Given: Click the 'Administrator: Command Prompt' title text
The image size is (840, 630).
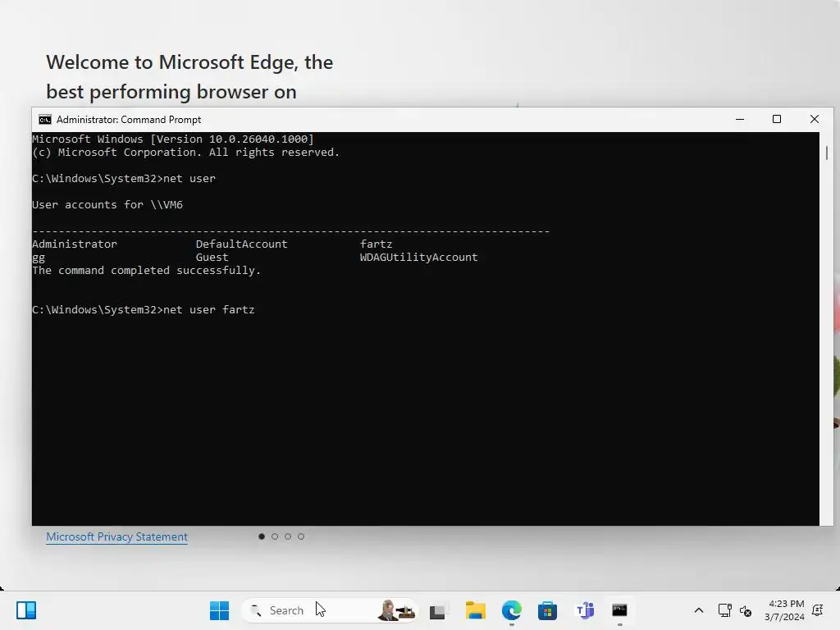Looking at the screenshot, I should pyautogui.click(x=129, y=120).
